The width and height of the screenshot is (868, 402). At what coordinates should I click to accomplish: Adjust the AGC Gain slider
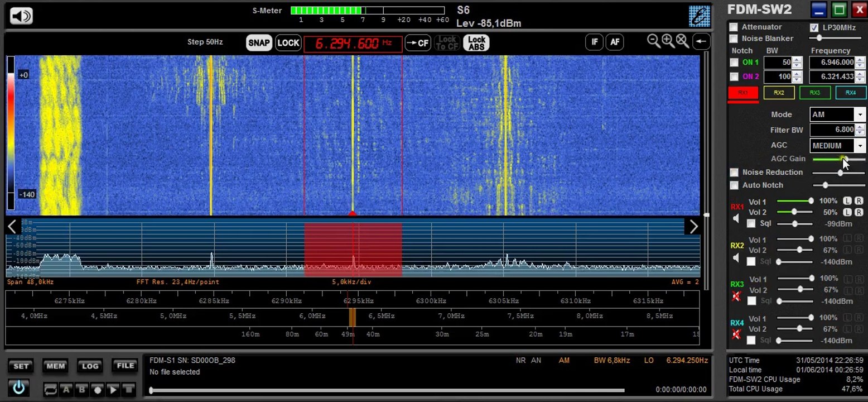(x=838, y=159)
